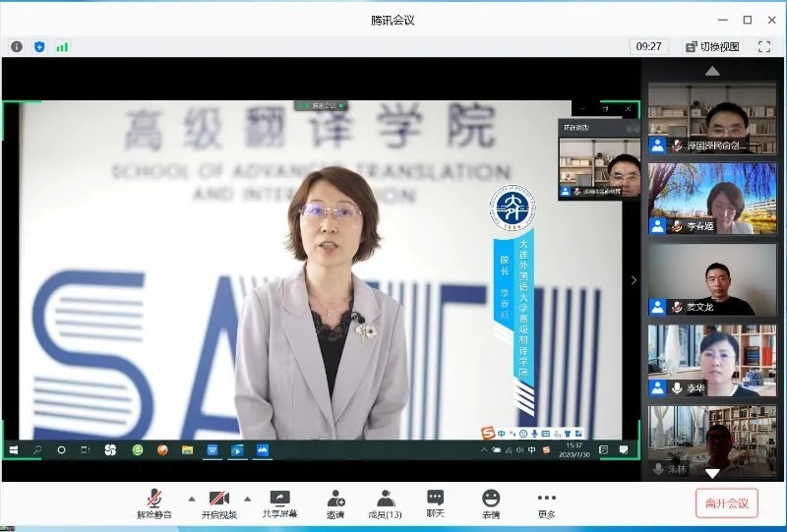Check the green network signal icon

point(62,46)
